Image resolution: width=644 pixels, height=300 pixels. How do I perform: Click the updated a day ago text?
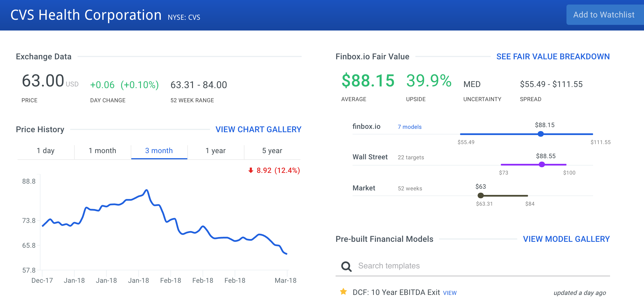click(580, 293)
